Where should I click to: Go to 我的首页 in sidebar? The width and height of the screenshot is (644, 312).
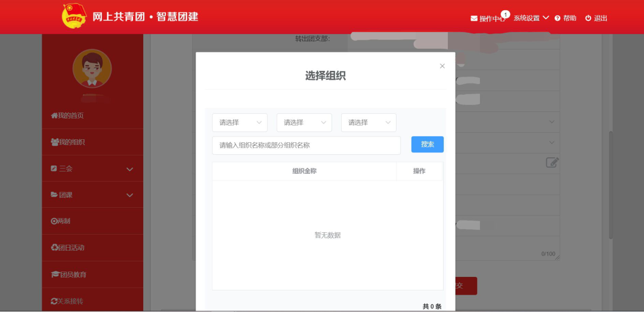click(67, 116)
